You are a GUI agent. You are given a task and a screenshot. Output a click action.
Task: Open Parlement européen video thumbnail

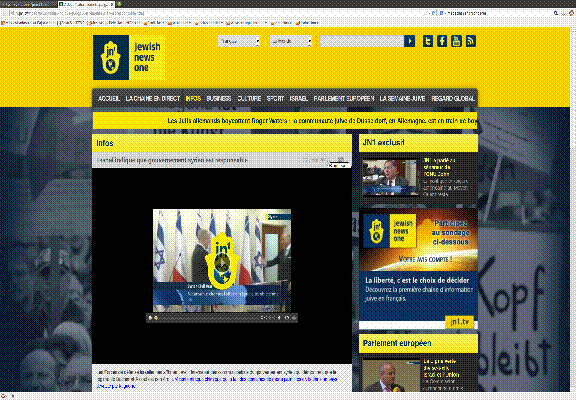point(391,376)
